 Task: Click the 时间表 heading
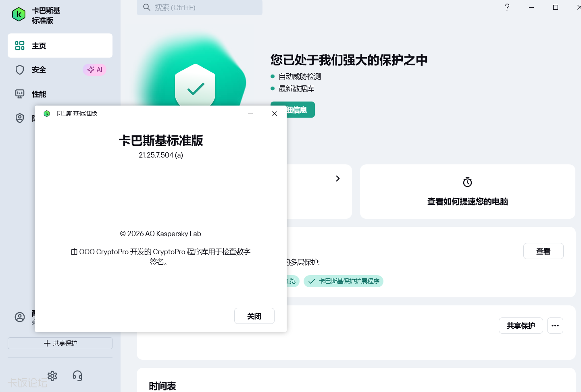pyautogui.click(x=162, y=386)
